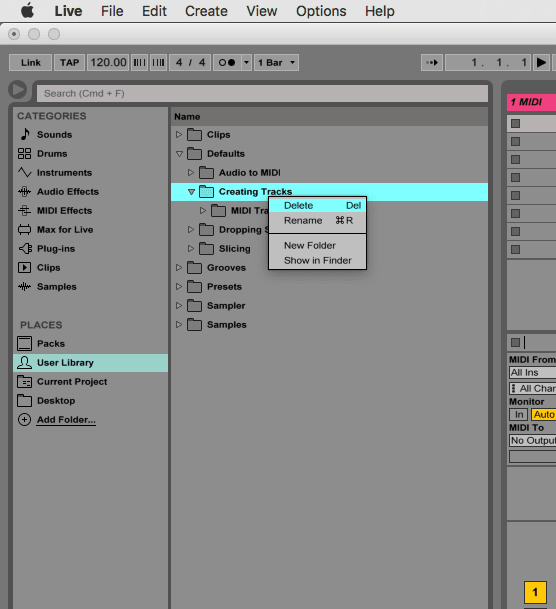Click the Link button
556x609 pixels.
pos(31,63)
